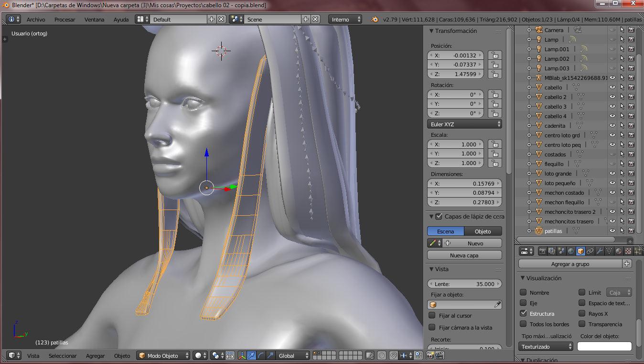Open the World globe properties tab
The height and width of the screenshot is (364, 644).
point(571,251)
